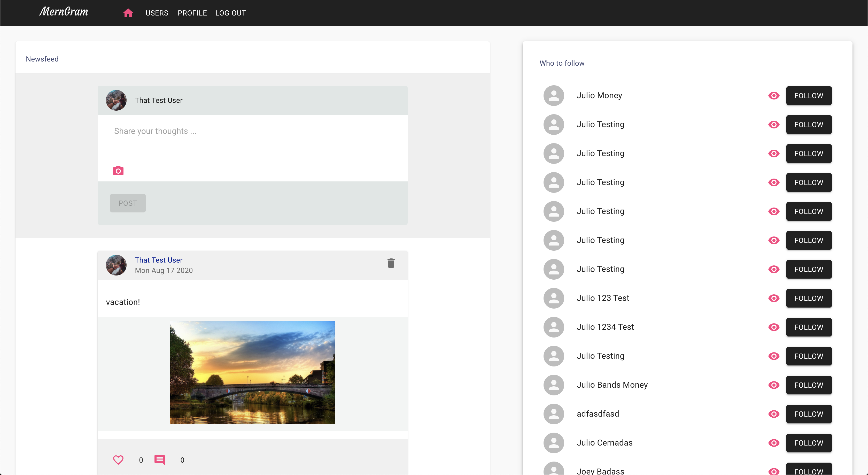
Task: Open comments on the vacation post
Action: [159, 460]
